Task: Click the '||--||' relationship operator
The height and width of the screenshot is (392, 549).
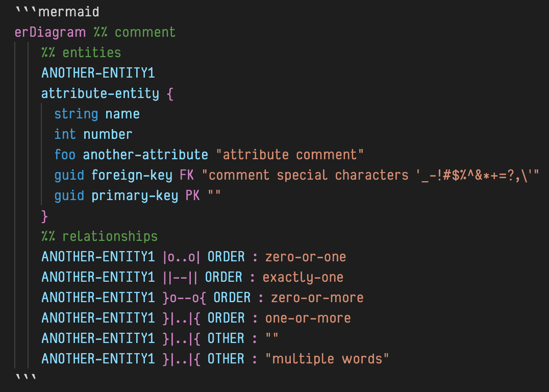Action: (x=180, y=277)
